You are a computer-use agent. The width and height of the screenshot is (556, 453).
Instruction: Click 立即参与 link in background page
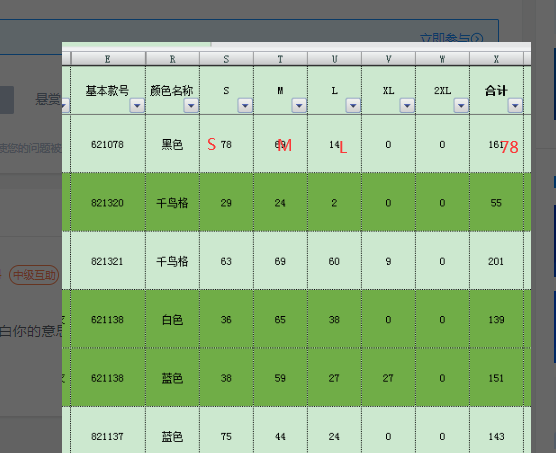click(451, 38)
